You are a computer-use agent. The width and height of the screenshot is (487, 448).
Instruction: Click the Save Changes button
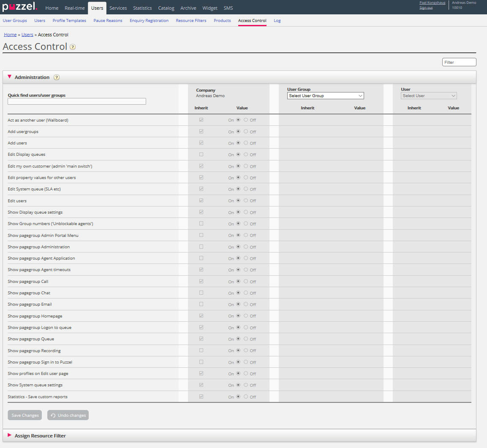pos(25,415)
